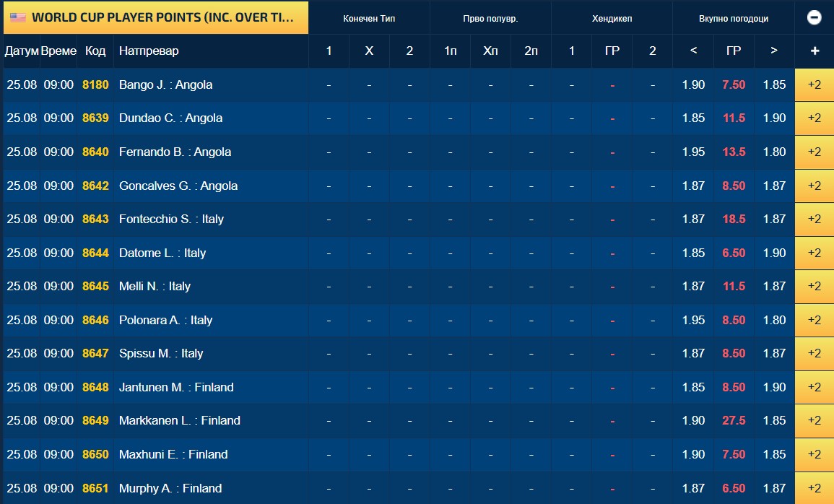Click the Хендикеп column group header
Viewport: 834px width, 504px height.
point(612,19)
